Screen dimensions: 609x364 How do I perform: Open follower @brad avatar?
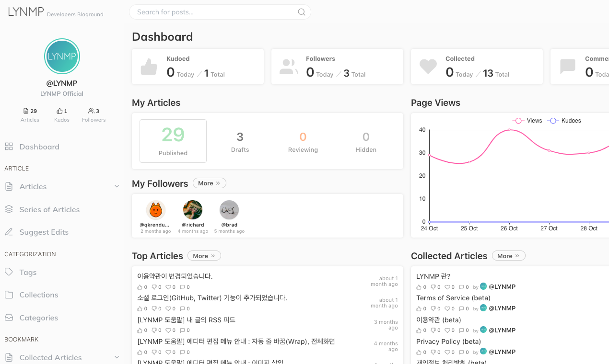[229, 210]
